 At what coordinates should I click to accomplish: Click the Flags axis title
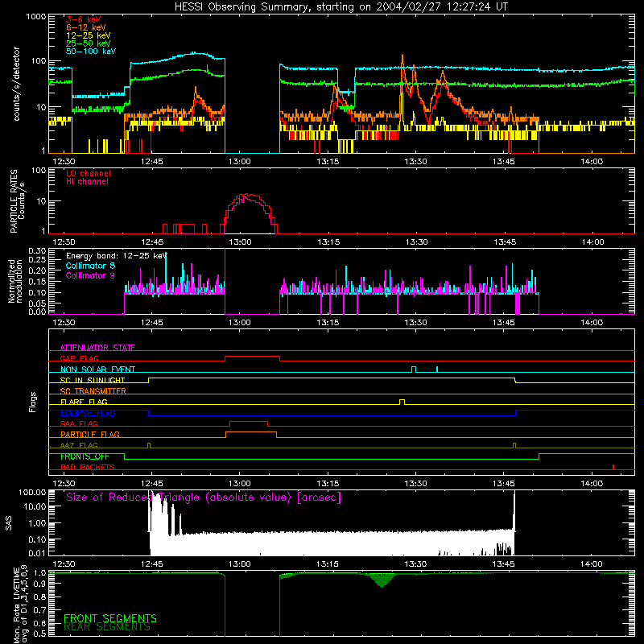(33, 402)
